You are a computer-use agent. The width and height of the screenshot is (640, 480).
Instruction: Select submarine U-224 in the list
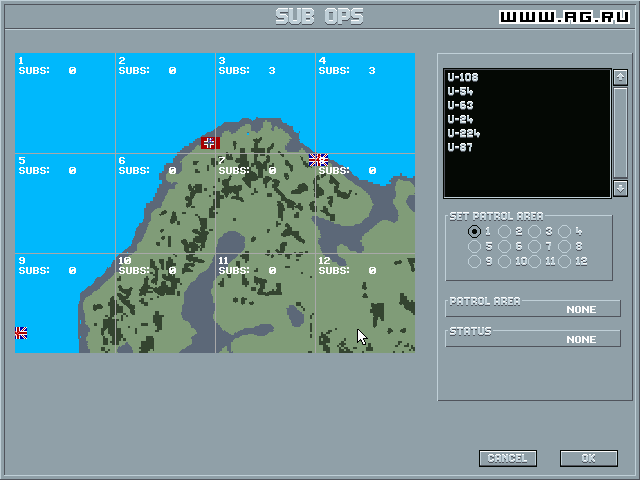coord(464,133)
